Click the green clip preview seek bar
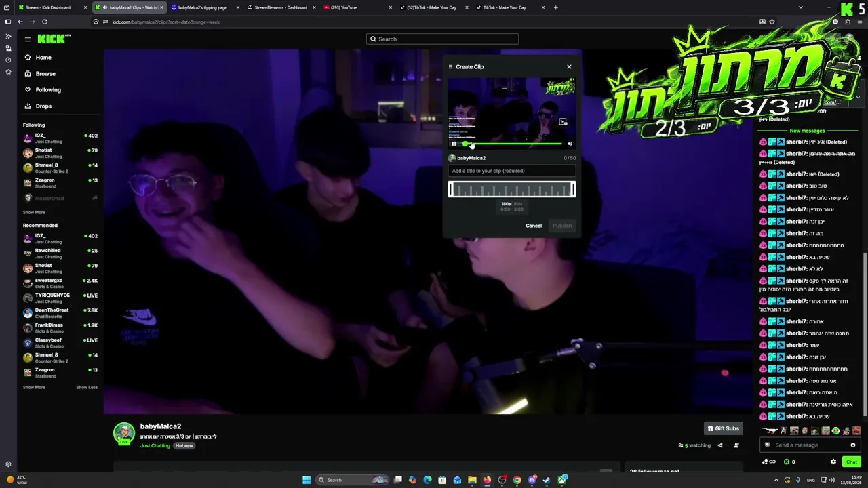The width and height of the screenshot is (868, 488). pos(512,144)
